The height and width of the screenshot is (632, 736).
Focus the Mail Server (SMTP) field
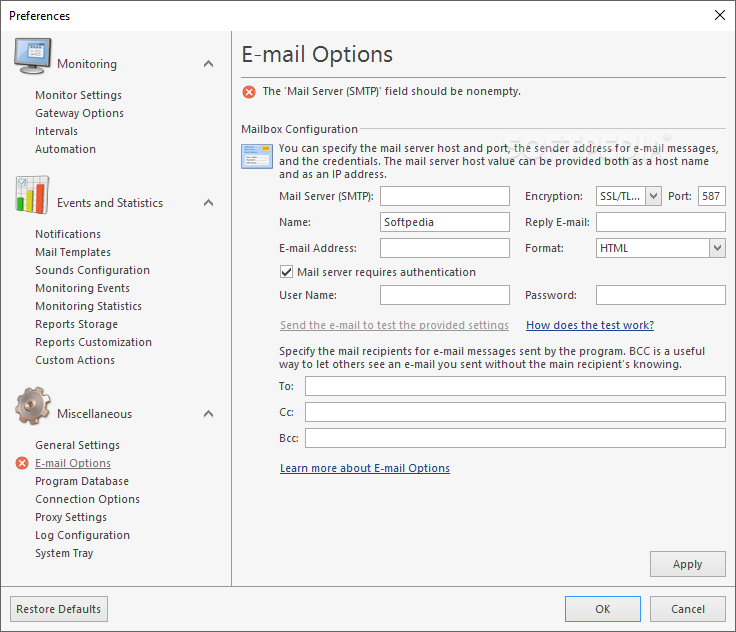pos(445,196)
